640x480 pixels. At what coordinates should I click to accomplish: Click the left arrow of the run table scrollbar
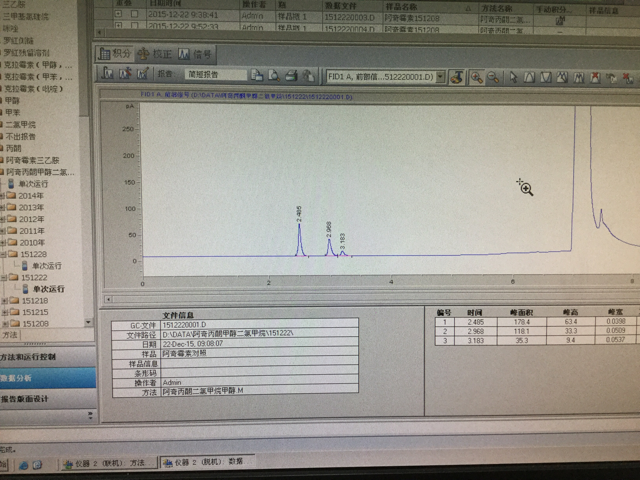tap(99, 32)
